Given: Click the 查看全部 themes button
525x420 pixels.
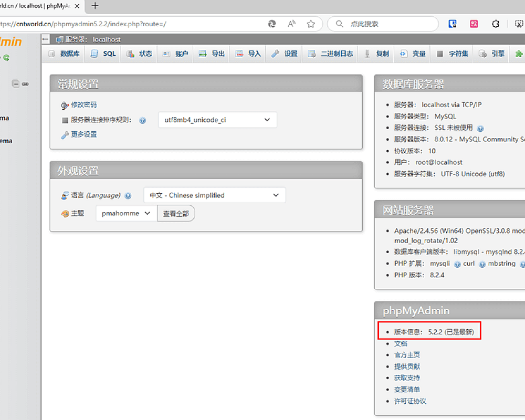Looking at the screenshot, I should pyautogui.click(x=176, y=213).
